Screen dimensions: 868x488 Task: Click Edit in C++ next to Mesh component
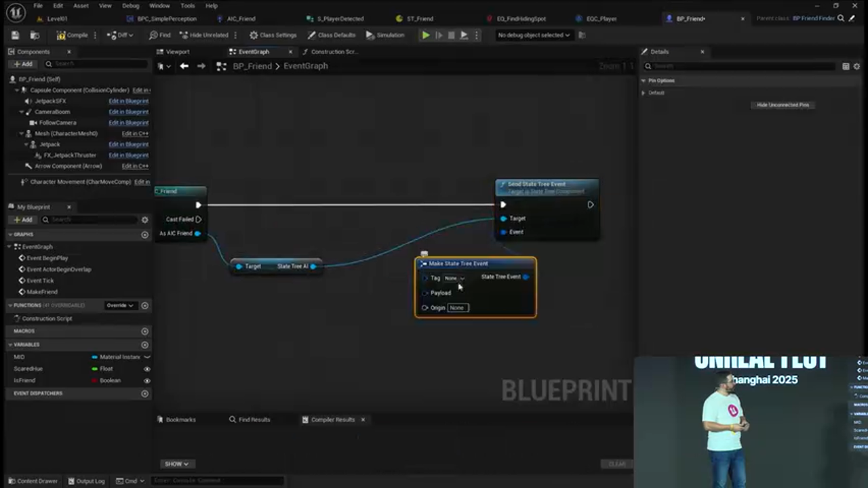pyautogui.click(x=135, y=134)
